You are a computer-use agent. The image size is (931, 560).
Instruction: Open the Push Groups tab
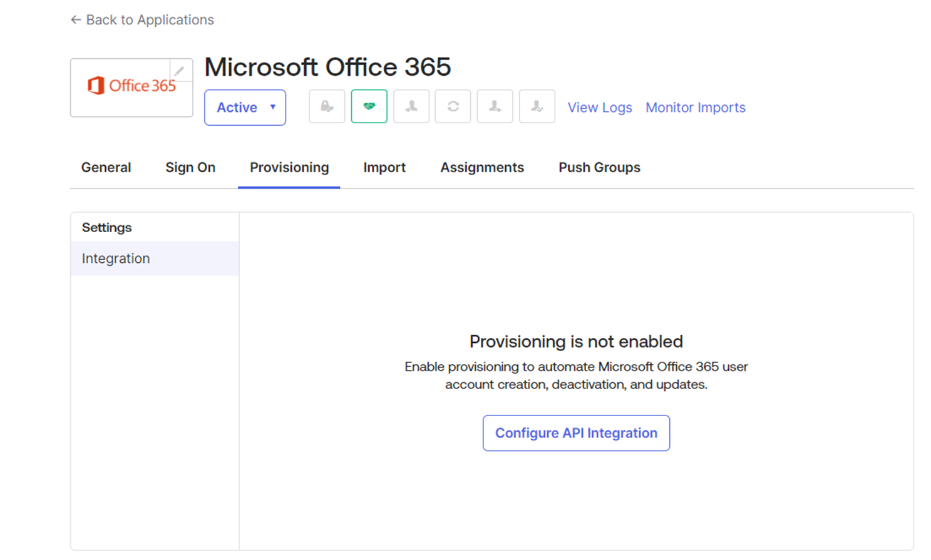point(599,168)
